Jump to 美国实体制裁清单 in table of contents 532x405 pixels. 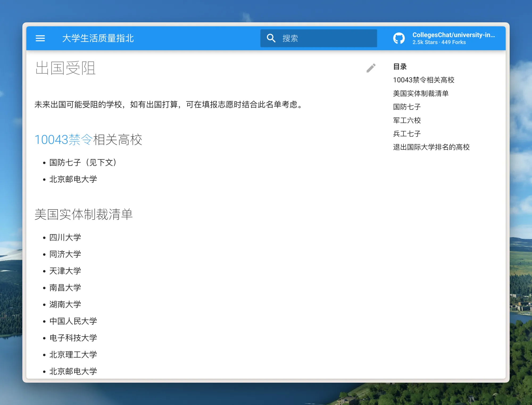421,93
